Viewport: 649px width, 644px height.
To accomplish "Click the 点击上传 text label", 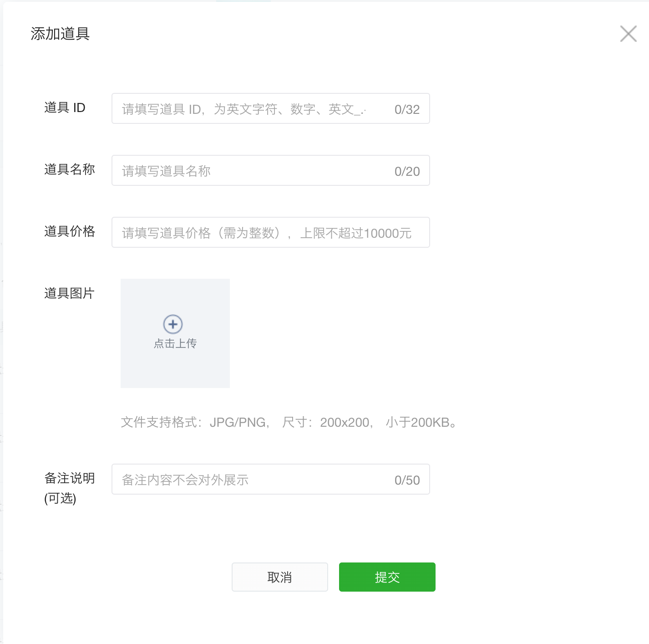I will (x=175, y=343).
